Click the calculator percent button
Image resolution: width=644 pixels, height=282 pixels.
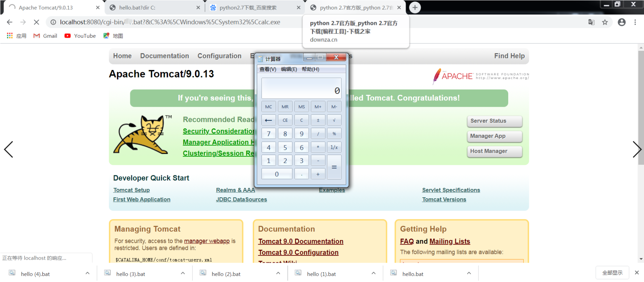(334, 134)
